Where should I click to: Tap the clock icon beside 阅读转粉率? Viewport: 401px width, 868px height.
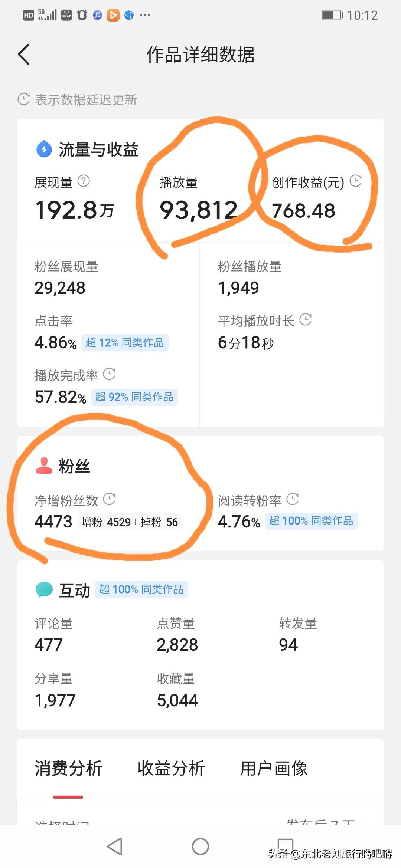pos(293,499)
